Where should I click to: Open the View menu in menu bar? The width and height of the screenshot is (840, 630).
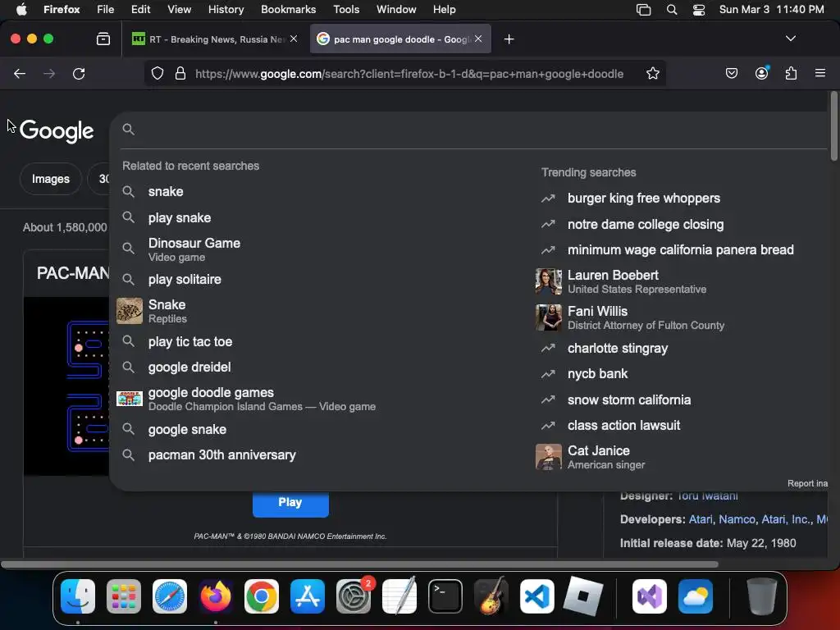click(179, 9)
